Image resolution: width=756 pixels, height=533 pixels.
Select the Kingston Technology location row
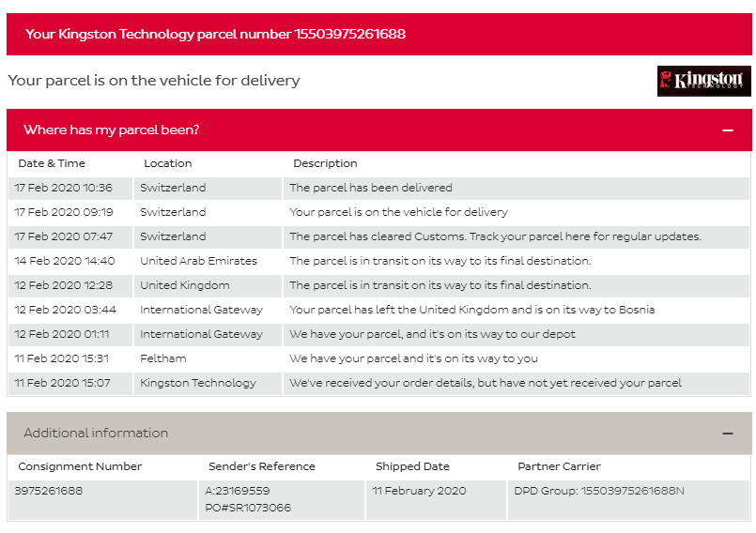[x=379, y=383]
